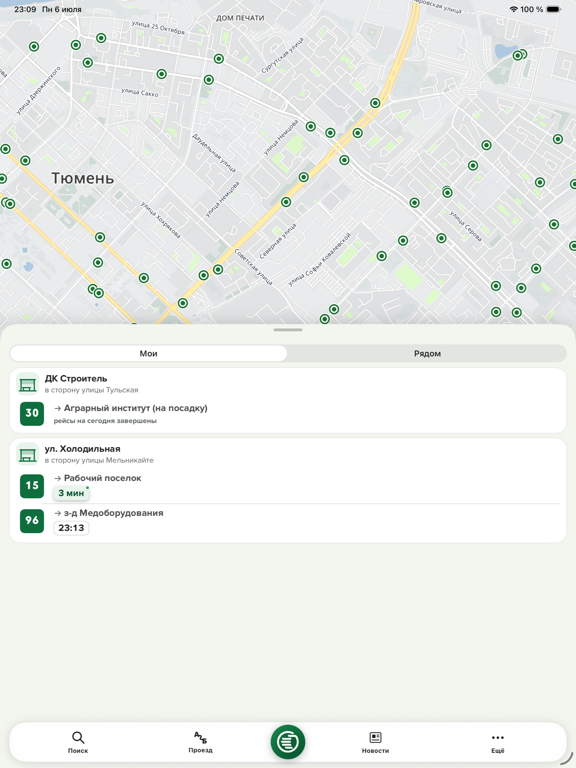
Task: Tap the 23:13 arrival time chip
Action: pos(72,528)
